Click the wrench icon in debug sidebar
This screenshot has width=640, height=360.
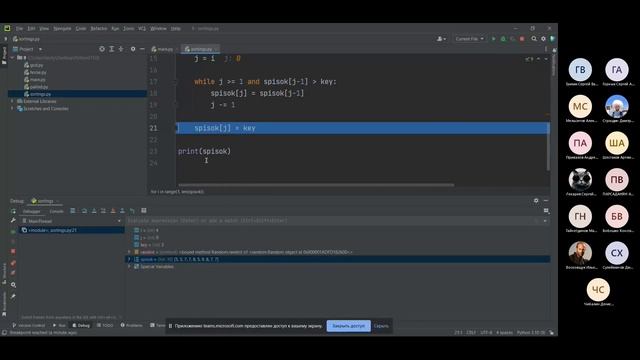(x=13, y=220)
